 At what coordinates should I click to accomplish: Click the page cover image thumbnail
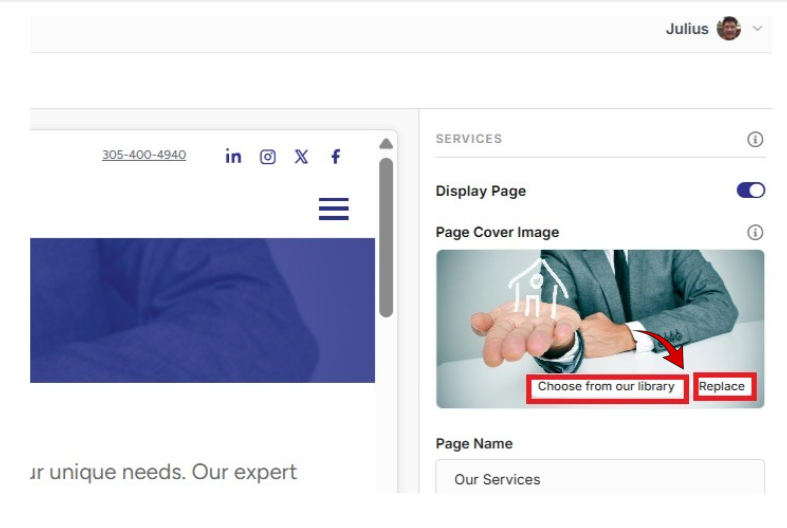600,329
